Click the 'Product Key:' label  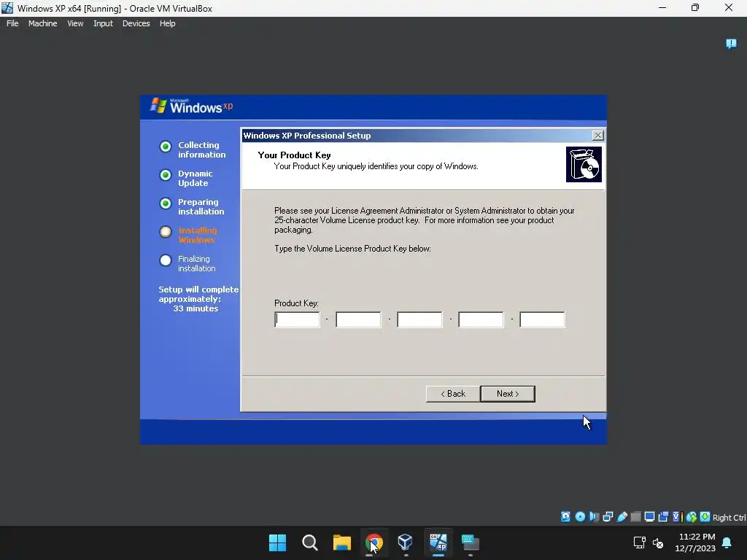coord(296,303)
